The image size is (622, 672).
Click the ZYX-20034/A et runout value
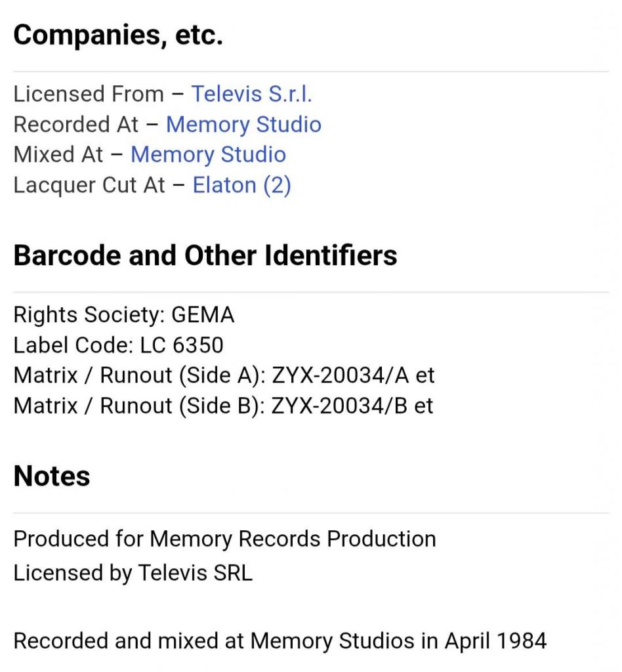(353, 375)
